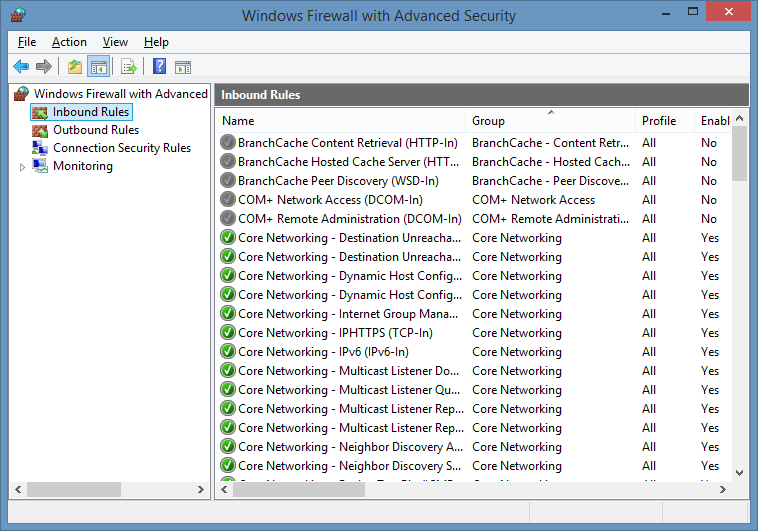This screenshot has width=758, height=531.
Task: Open the Action menu
Action: coord(69,42)
